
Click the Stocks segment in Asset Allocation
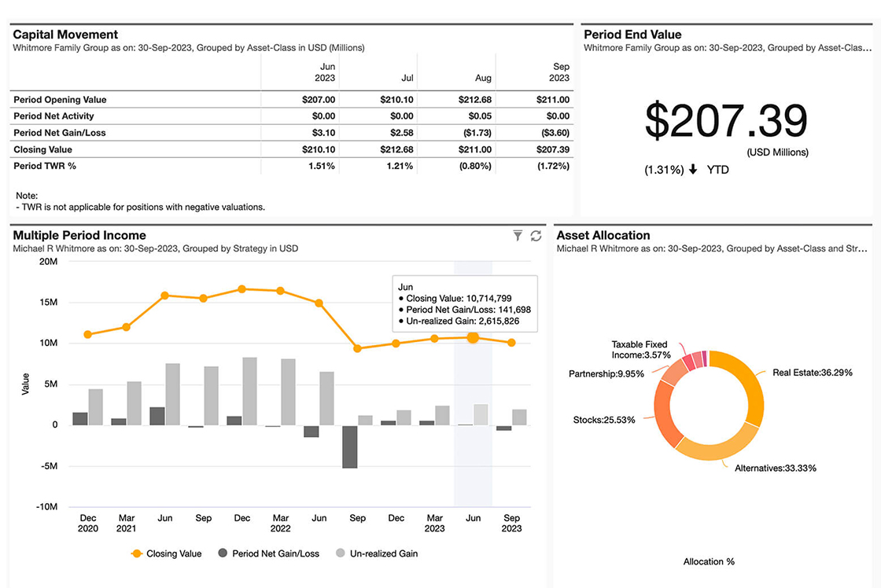[x=666, y=407]
